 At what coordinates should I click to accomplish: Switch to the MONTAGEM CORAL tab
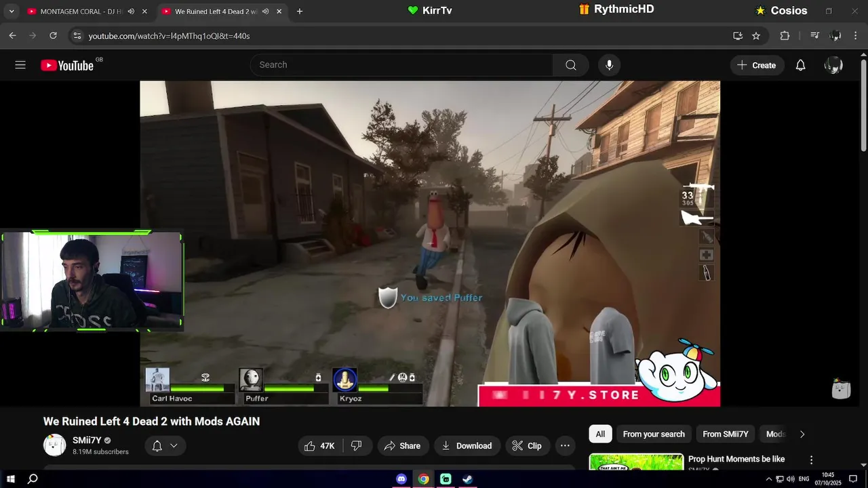(81, 12)
